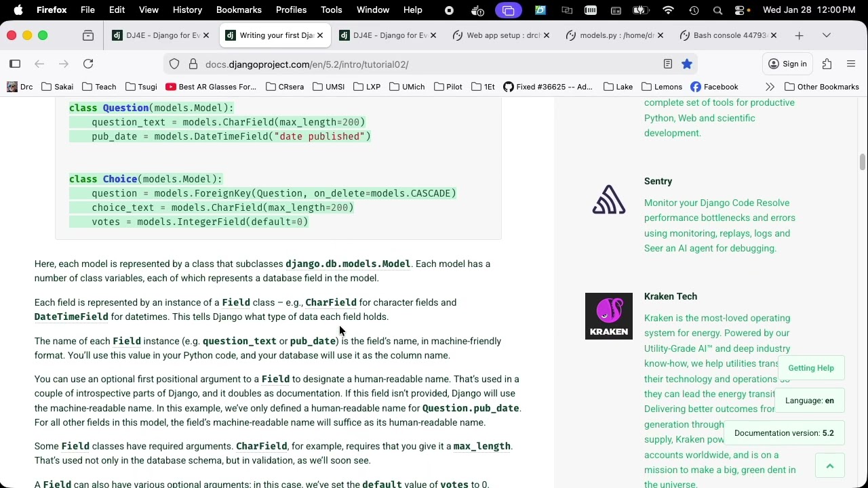Open the Wi-Fi status icon

[669, 10]
